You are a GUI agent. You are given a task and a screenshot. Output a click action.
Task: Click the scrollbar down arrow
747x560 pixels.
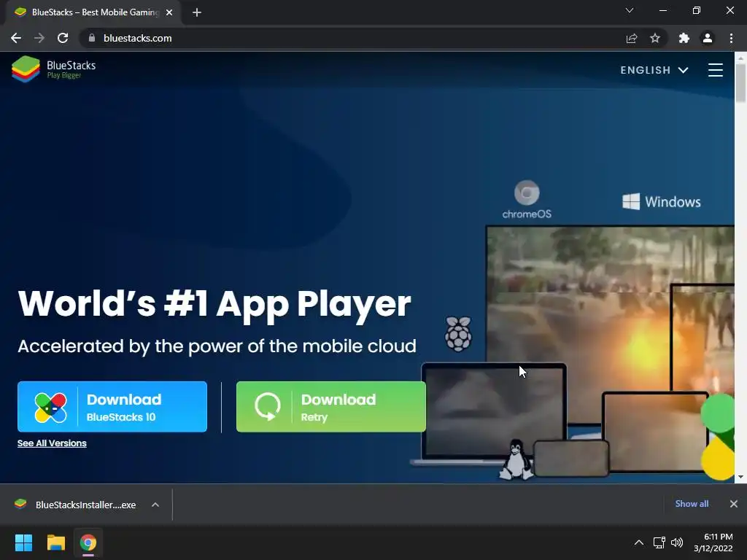[740, 477]
